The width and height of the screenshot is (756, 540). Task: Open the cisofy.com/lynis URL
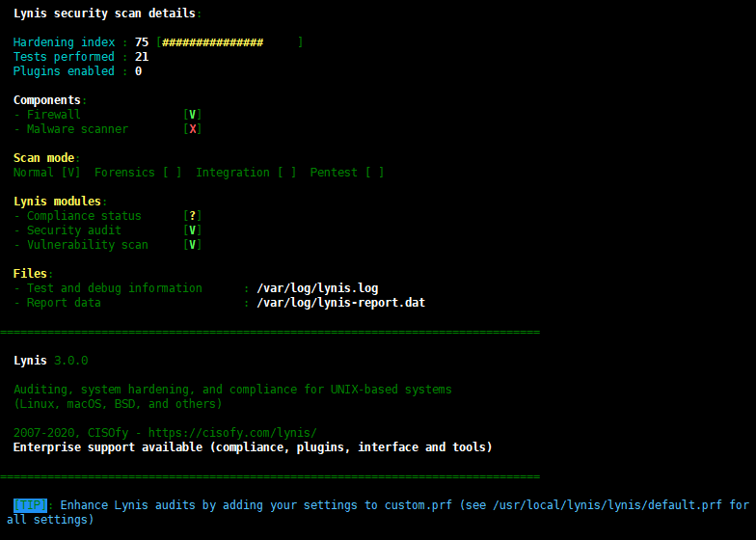(x=232, y=432)
